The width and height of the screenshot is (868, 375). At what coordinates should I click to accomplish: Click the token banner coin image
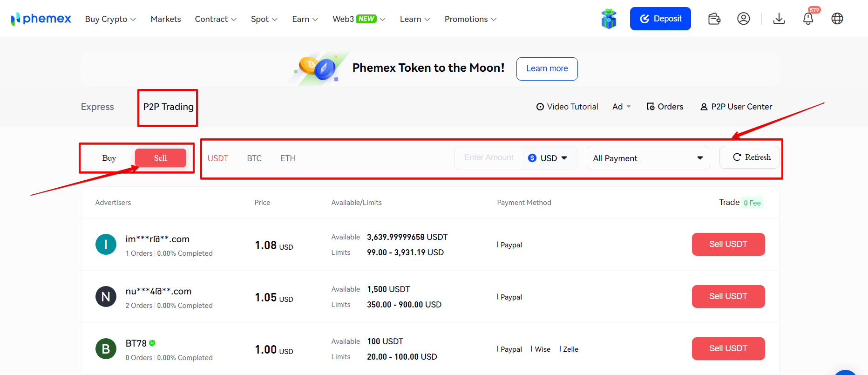[318, 68]
